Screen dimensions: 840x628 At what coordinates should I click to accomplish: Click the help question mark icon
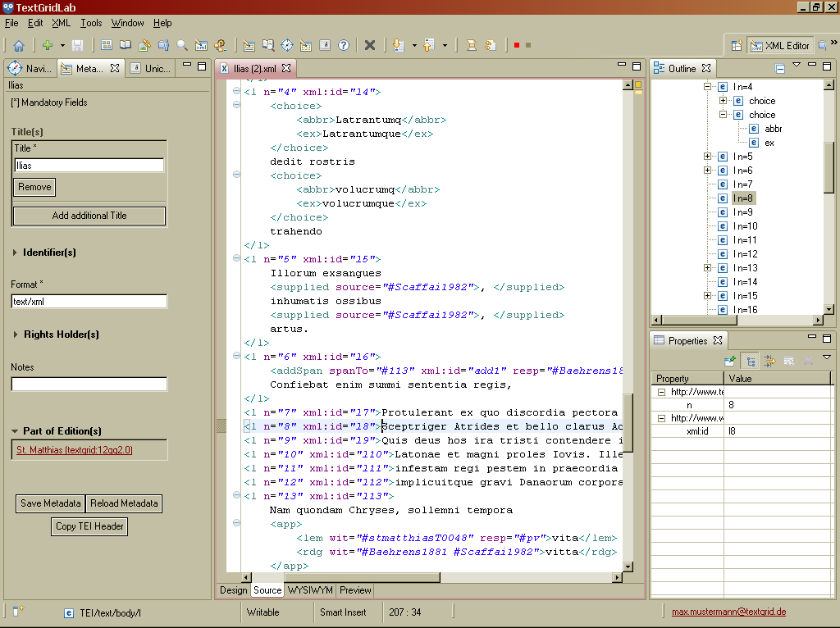pyautogui.click(x=344, y=46)
